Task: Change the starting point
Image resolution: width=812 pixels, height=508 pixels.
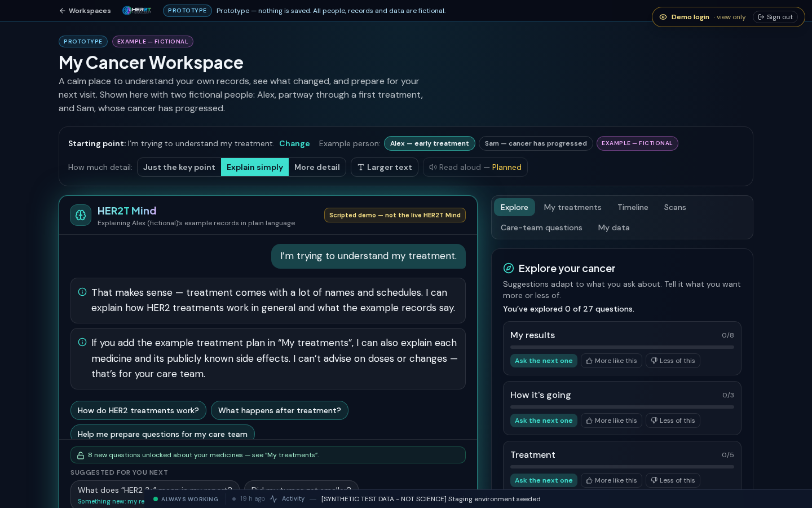Action: pos(294,143)
